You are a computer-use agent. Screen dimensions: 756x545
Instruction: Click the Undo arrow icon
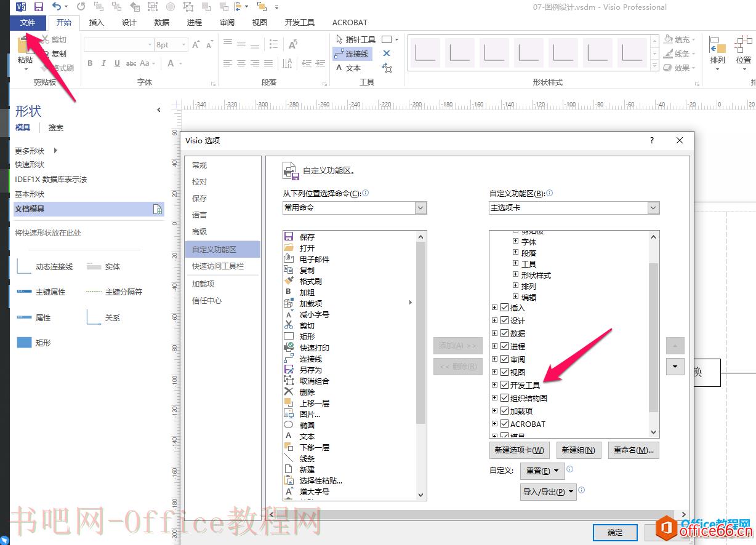click(x=57, y=7)
